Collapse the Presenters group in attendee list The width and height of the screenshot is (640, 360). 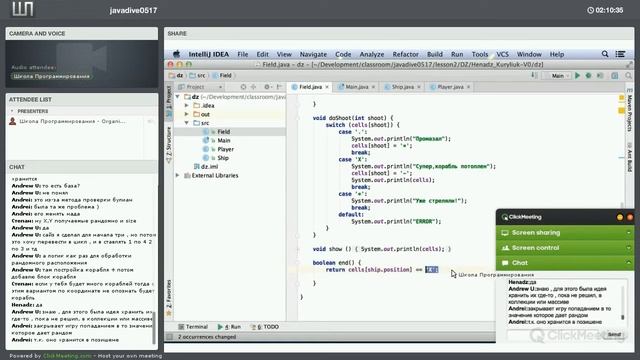coord(12,111)
